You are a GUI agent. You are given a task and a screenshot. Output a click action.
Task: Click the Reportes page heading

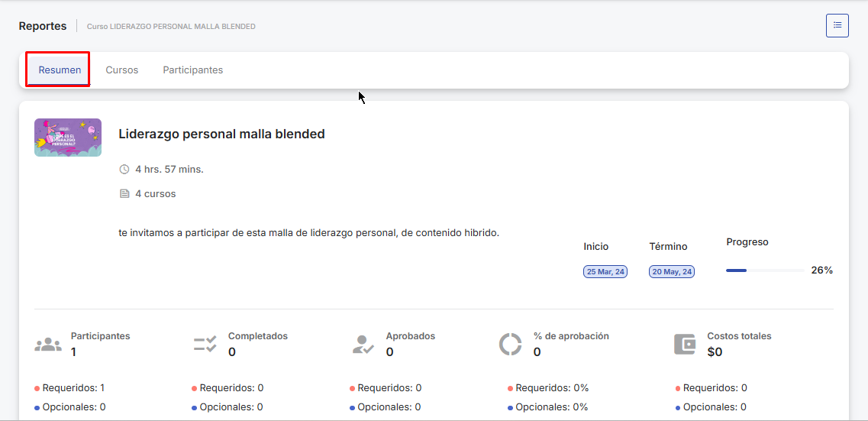point(43,26)
